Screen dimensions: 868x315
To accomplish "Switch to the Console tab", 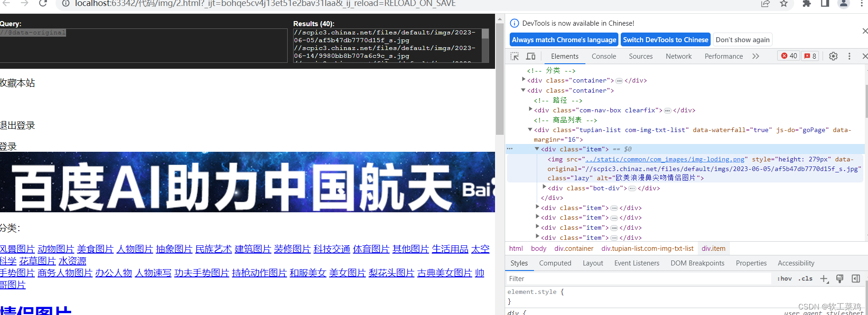I will 604,56.
